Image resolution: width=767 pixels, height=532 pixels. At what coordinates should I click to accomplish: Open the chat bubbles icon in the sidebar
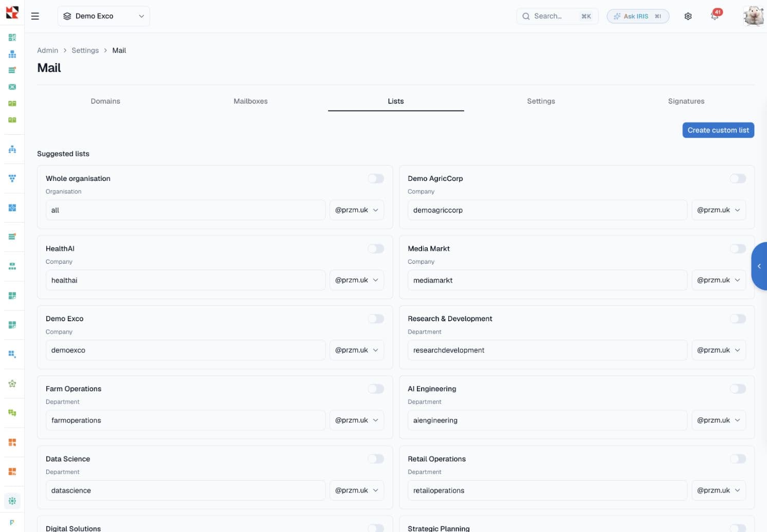(x=12, y=413)
